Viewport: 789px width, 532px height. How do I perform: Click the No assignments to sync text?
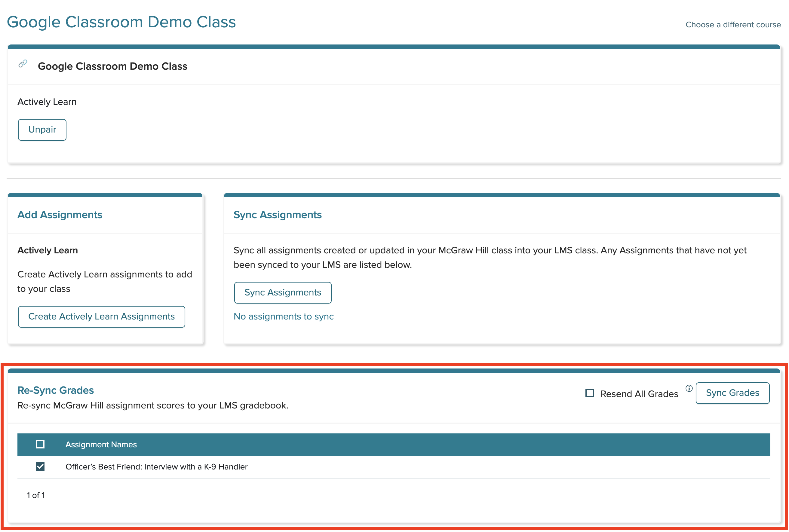tap(284, 316)
